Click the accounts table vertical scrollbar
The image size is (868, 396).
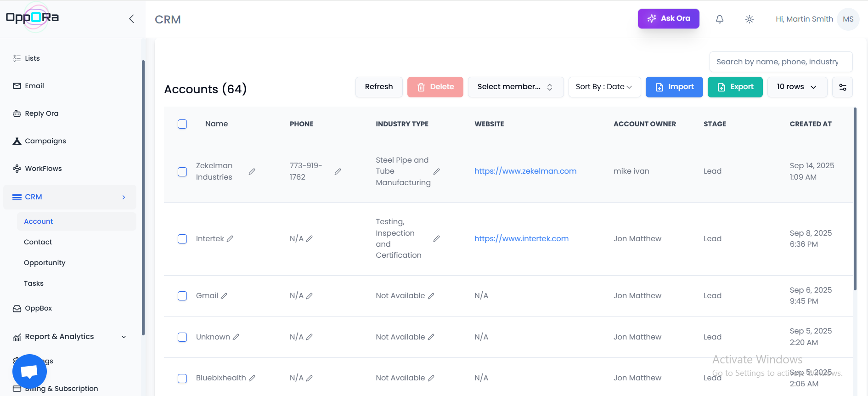(855, 198)
